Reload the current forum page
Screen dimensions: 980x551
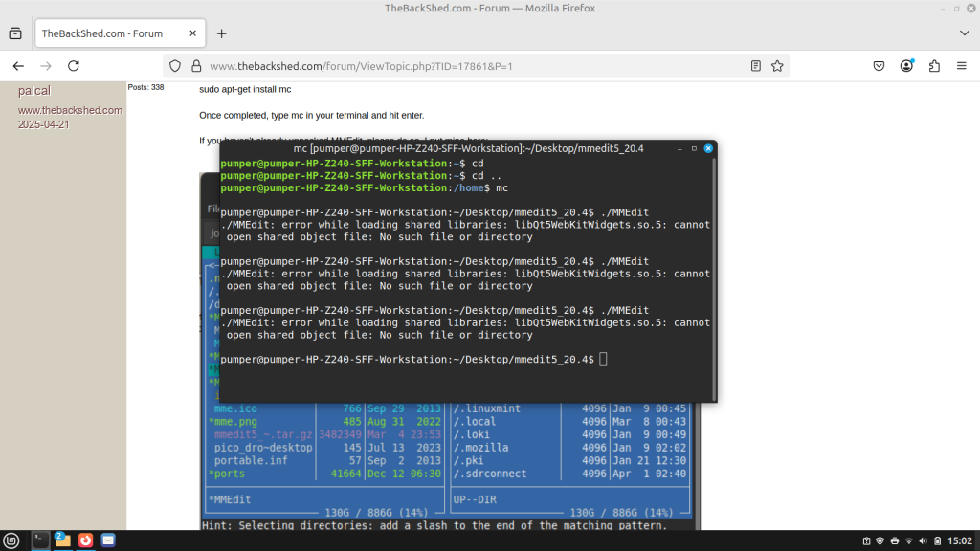tap(74, 66)
